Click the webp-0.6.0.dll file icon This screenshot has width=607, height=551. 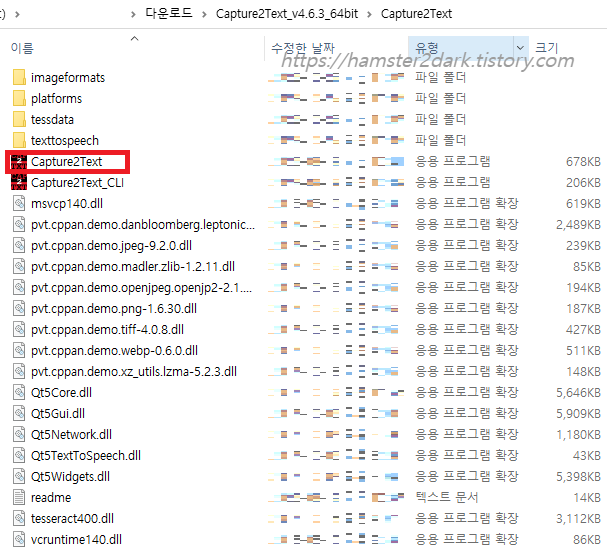tap(19, 350)
